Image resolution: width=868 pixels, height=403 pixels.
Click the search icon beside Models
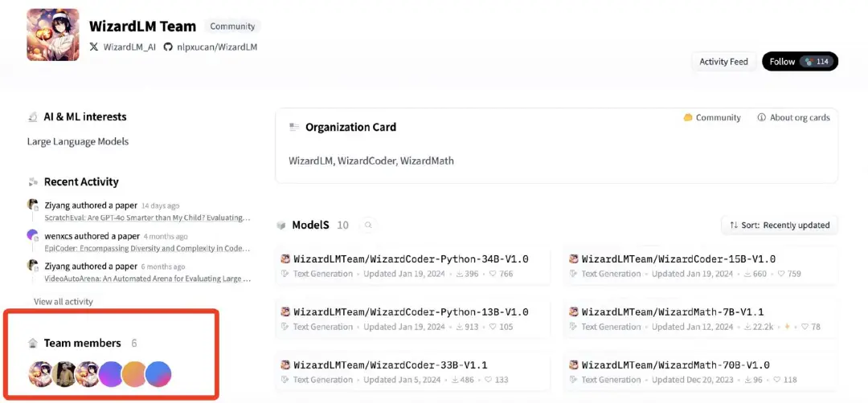(x=368, y=226)
